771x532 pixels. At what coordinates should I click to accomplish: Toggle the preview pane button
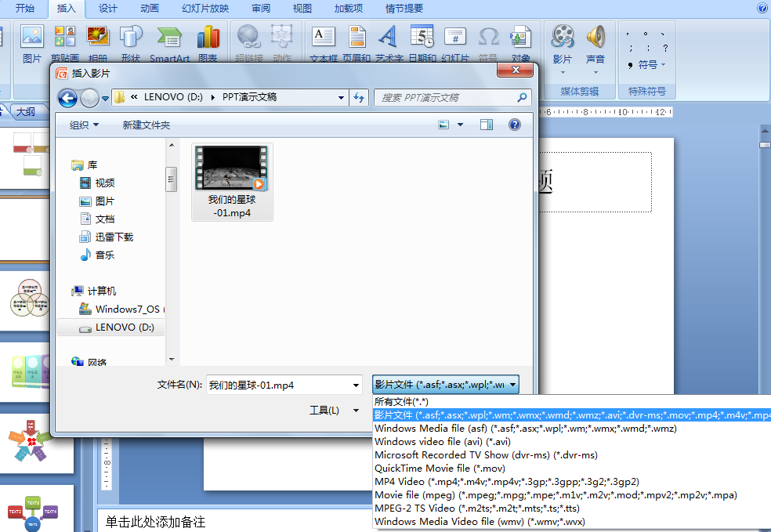(x=487, y=125)
